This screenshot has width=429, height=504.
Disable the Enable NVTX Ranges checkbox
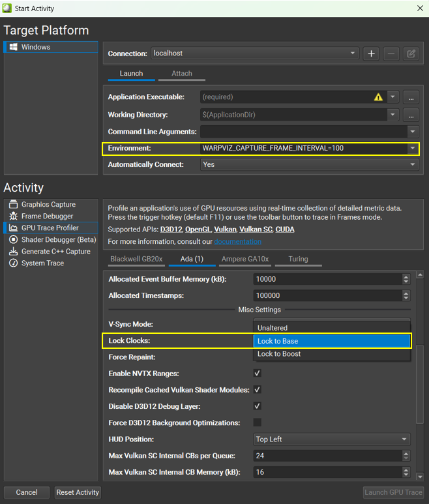(258, 374)
